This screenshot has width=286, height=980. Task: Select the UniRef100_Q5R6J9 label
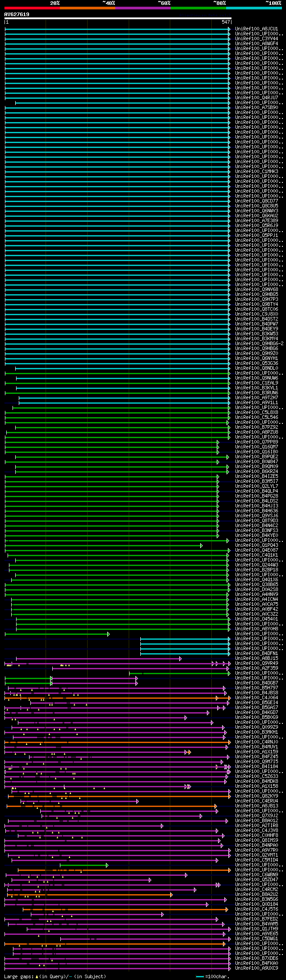[x=257, y=225]
